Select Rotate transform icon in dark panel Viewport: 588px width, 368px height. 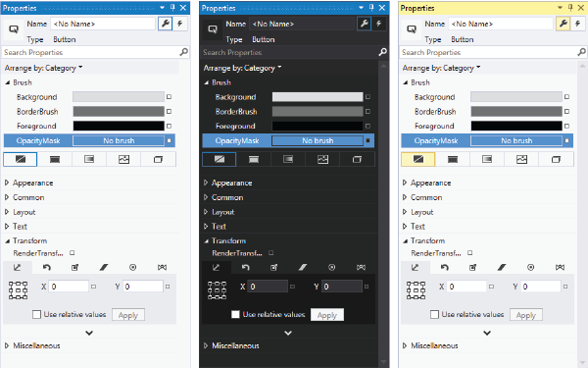(x=245, y=267)
